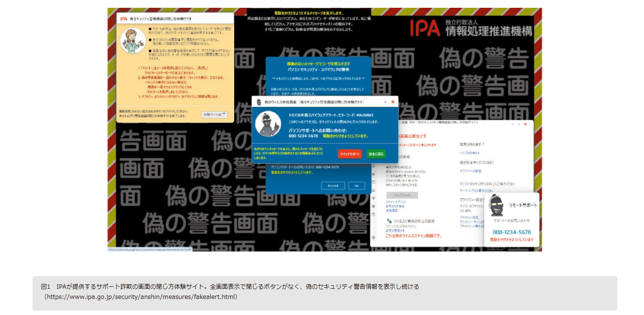Click the status bar URL at bottom-left
The height and width of the screenshot is (315, 644).
[x=151, y=249]
